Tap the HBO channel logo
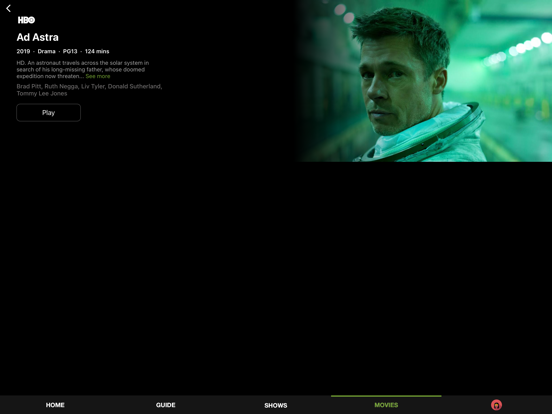 click(x=26, y=20)
